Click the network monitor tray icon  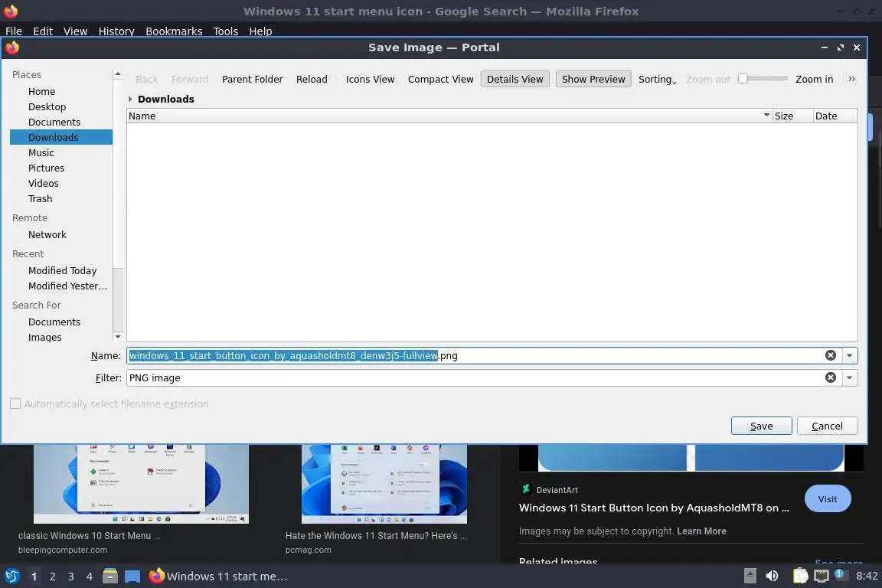coord(822,576)
